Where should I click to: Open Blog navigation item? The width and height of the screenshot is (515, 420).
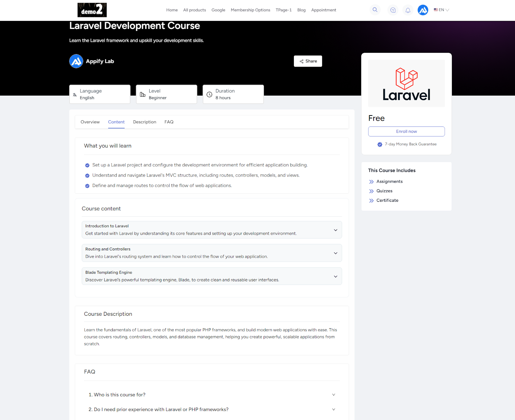point(301,10)
